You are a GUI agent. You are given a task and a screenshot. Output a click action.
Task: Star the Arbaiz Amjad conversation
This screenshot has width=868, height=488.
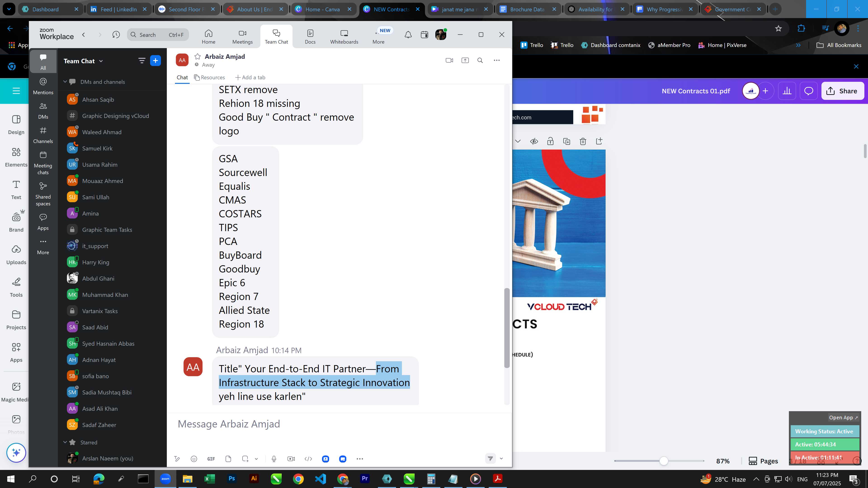click(x=198, y=56)
